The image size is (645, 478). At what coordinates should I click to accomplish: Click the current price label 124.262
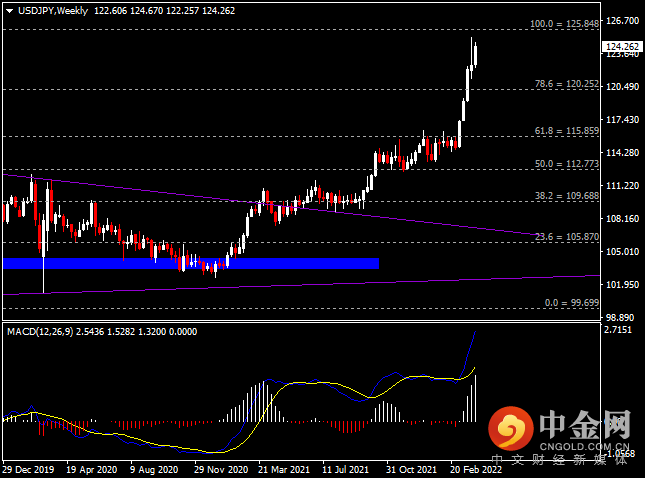point(622,46)
